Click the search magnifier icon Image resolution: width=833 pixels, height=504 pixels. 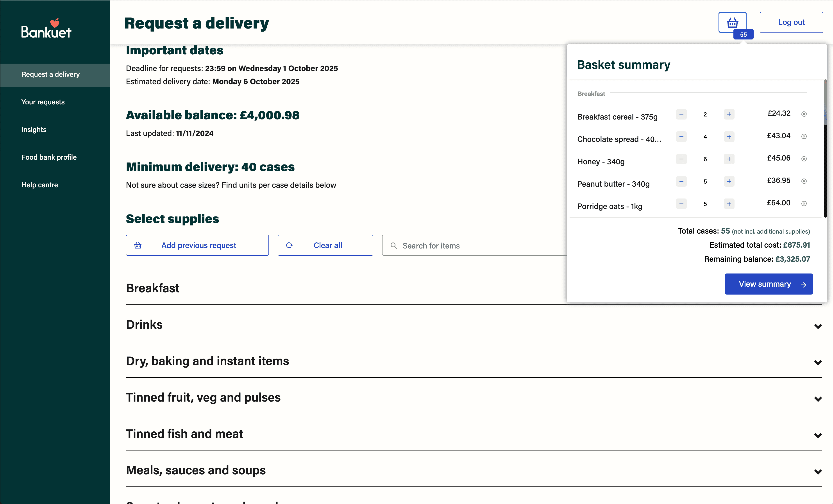point(394,245)
